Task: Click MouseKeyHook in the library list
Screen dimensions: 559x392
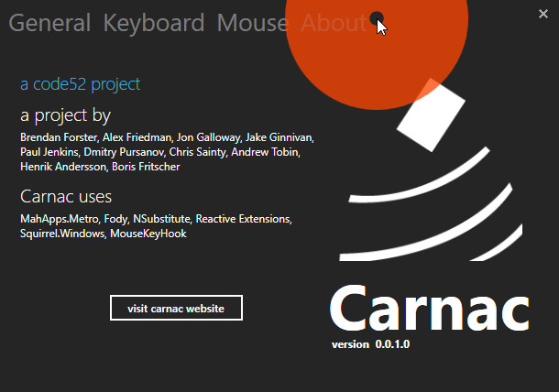Action: click(x=148, y=234)
